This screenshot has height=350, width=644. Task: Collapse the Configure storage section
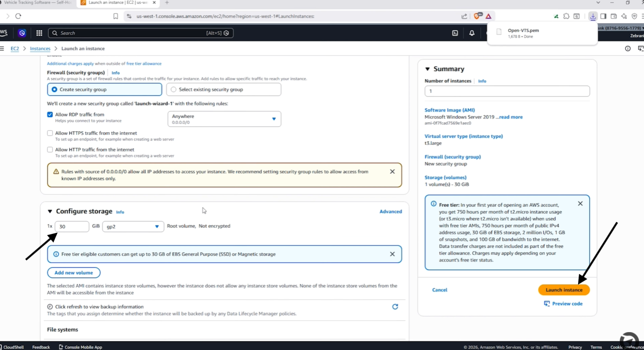click(x=50, y=212)
